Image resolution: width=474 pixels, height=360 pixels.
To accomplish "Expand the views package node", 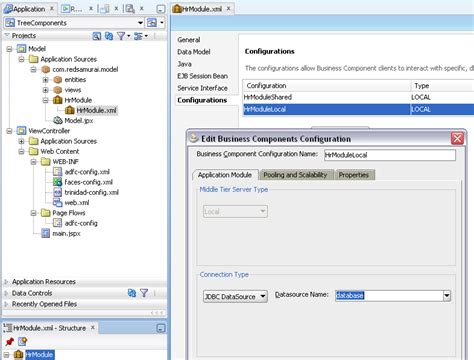I will pyautogui.click(x=46, y=90).
